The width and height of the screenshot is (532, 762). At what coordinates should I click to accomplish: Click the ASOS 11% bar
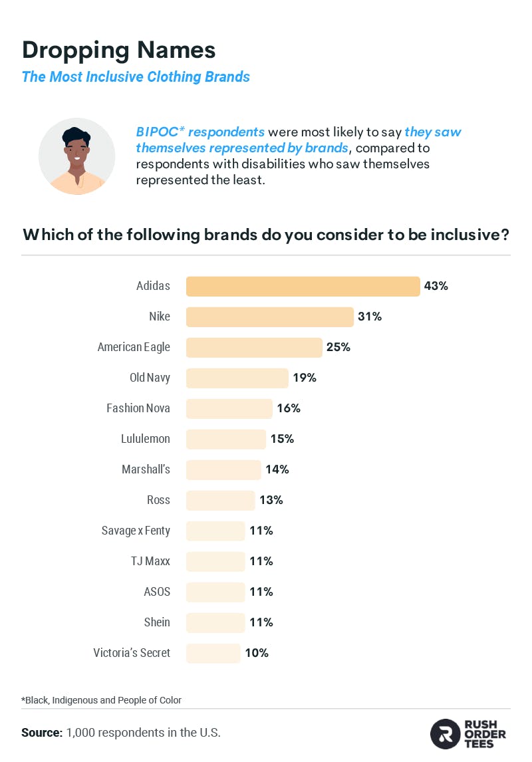pos(215,592)
